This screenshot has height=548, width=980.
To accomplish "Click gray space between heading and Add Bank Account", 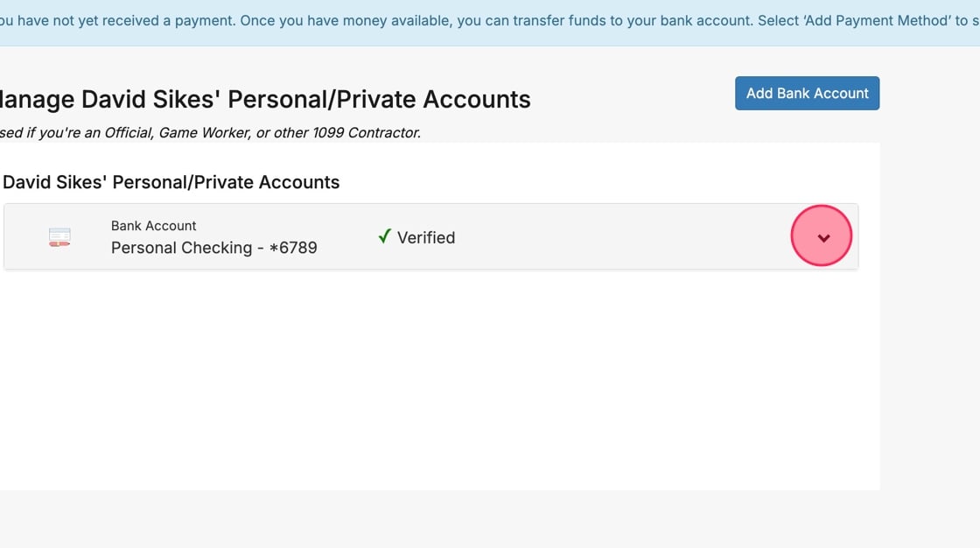I will click(x=630, y=96).
